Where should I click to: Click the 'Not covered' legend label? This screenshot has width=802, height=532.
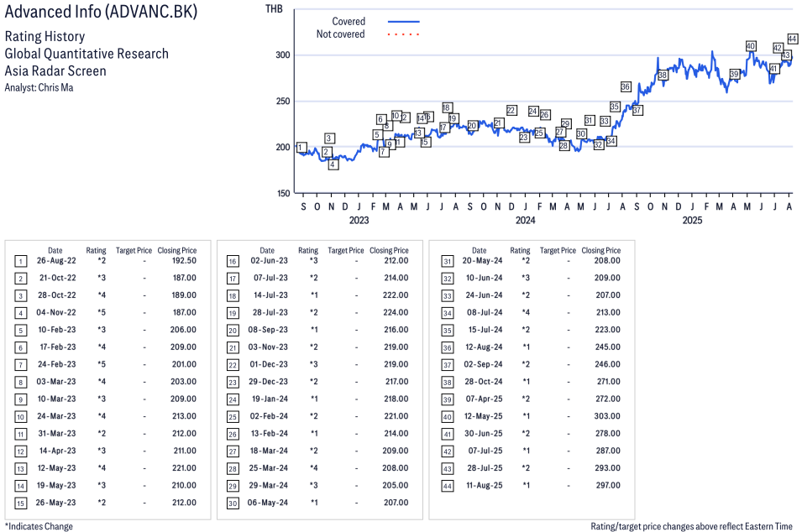coord(340,34)
